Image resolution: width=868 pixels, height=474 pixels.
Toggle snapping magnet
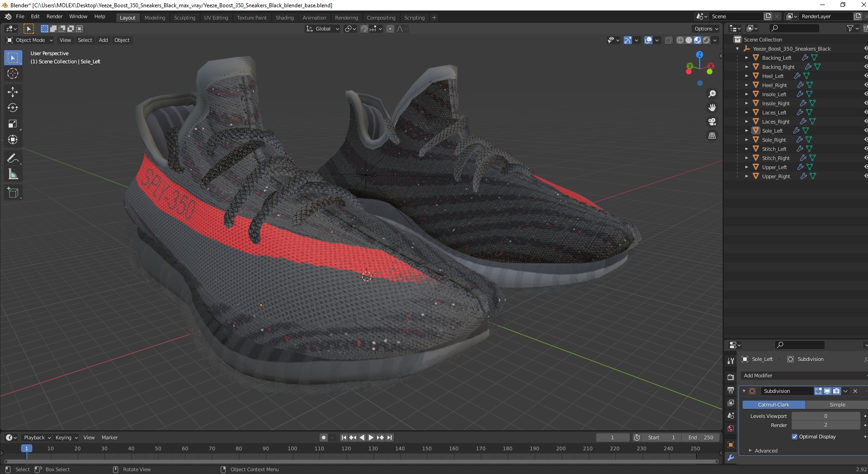364,29
